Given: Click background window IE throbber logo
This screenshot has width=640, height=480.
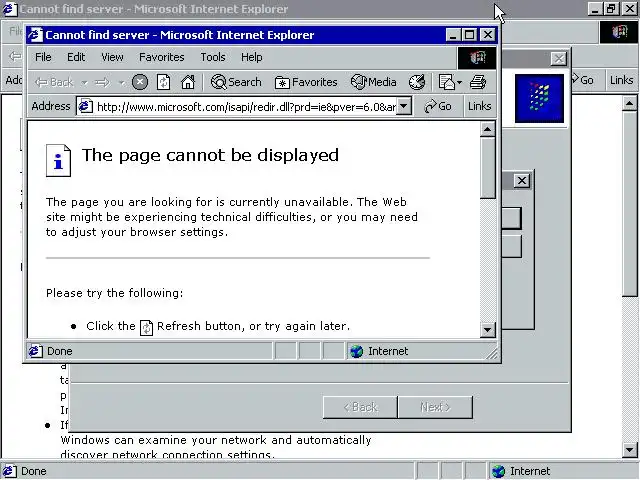Looking at the screenshot, I should [618, 32].
